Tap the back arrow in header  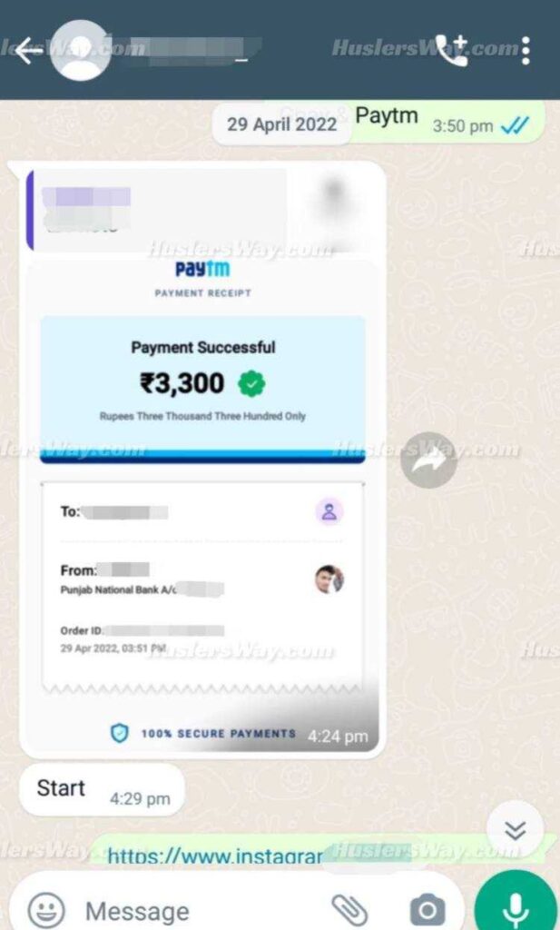[28, 51]
